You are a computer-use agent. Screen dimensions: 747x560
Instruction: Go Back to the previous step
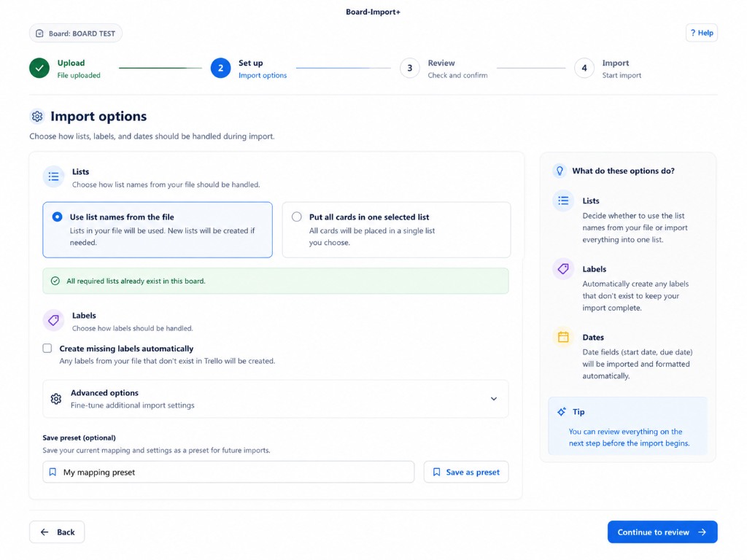point(57,532)
